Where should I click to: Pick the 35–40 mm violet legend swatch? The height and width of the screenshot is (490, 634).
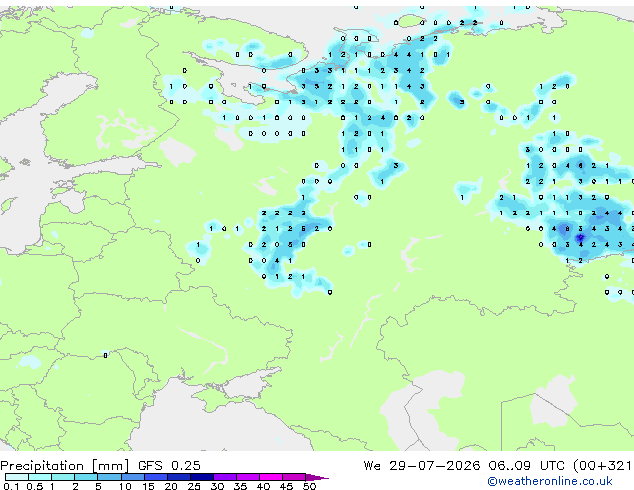point(248,477)
